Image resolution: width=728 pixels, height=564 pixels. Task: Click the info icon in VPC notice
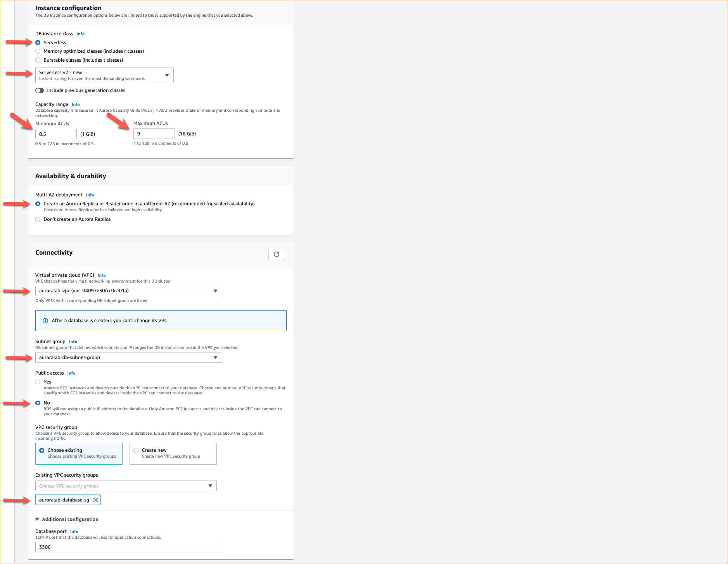coord(45,321)
